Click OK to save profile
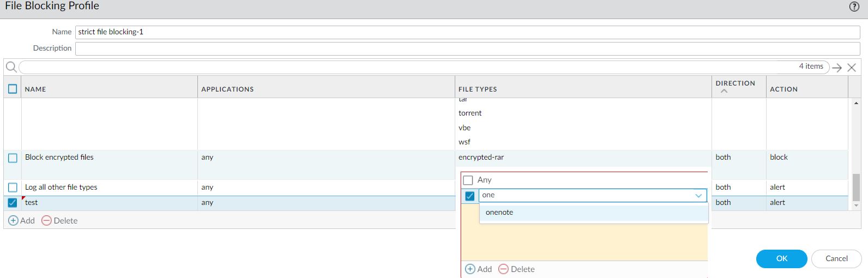 pos(781,259)
